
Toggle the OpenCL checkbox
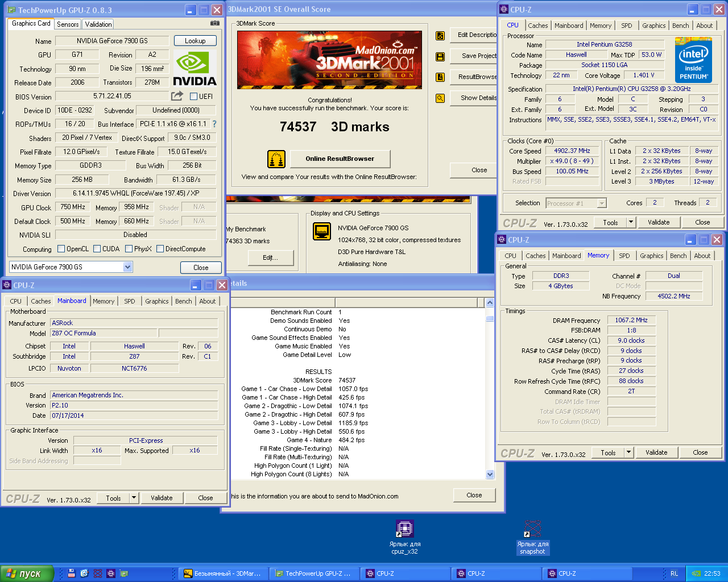point(61,249)
